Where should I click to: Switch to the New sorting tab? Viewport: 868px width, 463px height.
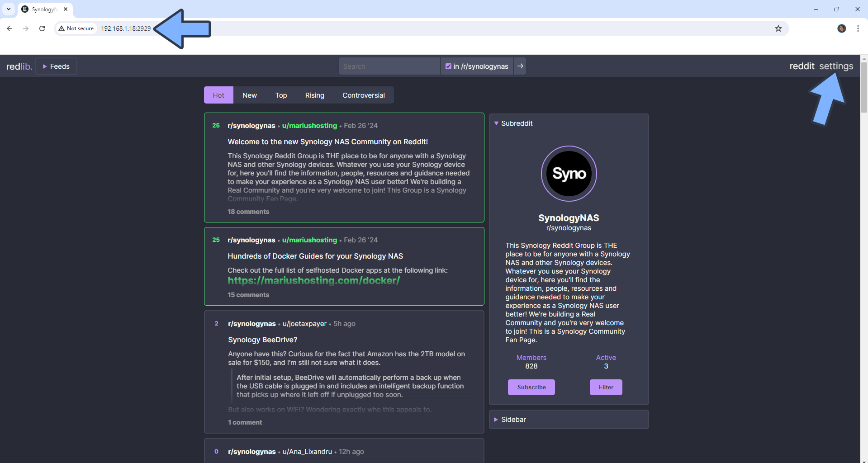249,95
